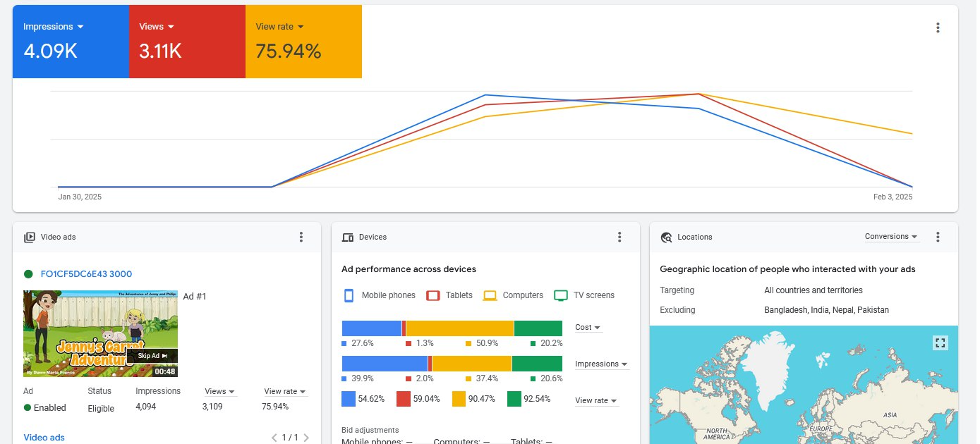Select the yellow View rate scorecard tile
Image resolution: width=980 pixels, height=444 pixels.
click(303, 42)
